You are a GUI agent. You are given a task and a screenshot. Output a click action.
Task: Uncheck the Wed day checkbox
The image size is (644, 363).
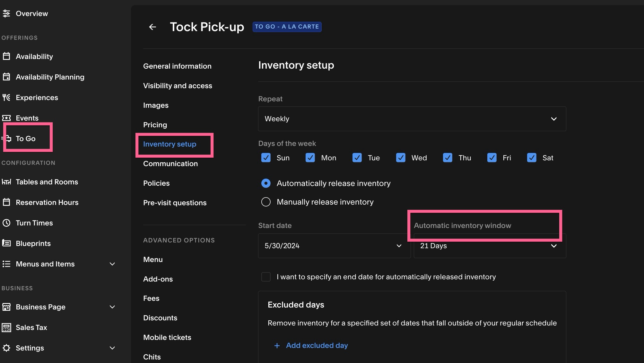(x=401, y=158)
